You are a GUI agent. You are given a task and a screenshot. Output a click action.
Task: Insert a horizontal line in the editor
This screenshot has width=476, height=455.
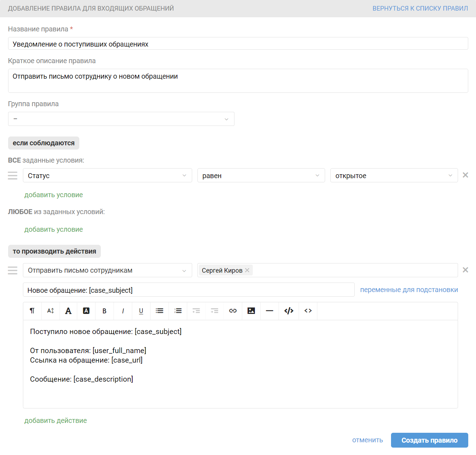coord(269,311)
